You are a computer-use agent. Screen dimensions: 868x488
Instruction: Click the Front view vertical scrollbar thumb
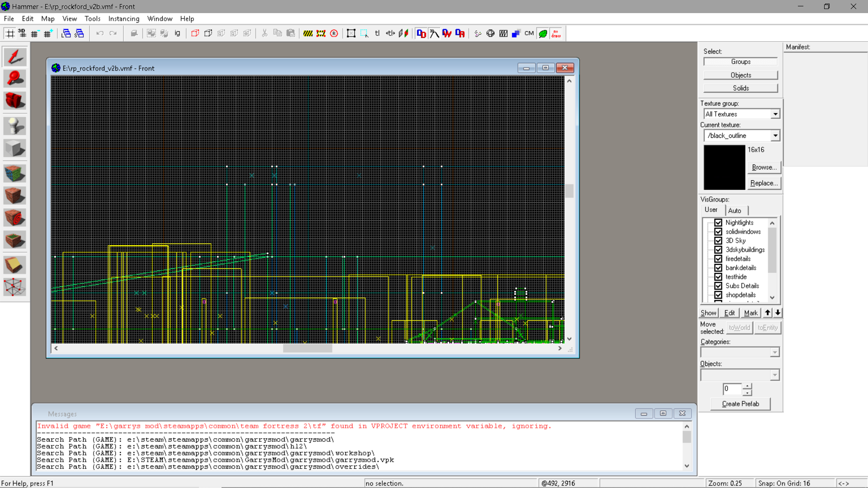[569, 191]
